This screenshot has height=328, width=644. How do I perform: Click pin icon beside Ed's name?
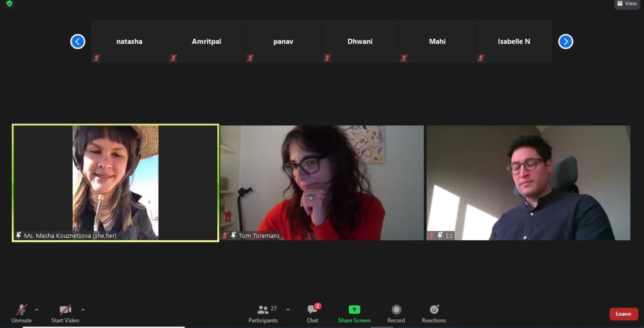[440, 235]
